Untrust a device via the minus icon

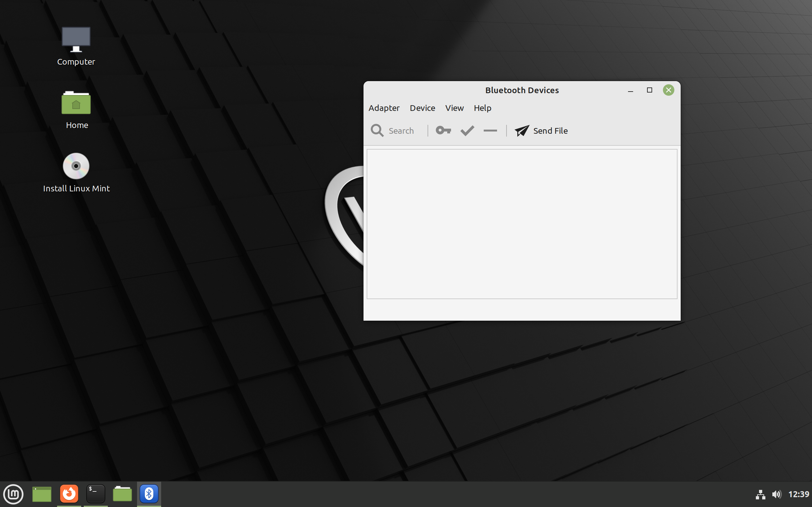click(x=490, y=131)
